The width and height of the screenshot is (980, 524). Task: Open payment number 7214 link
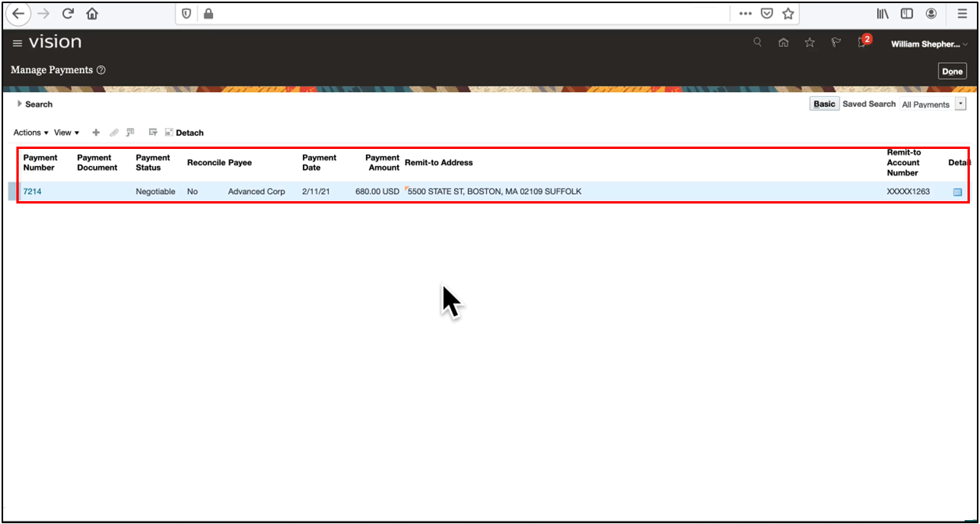click(32, 191)
